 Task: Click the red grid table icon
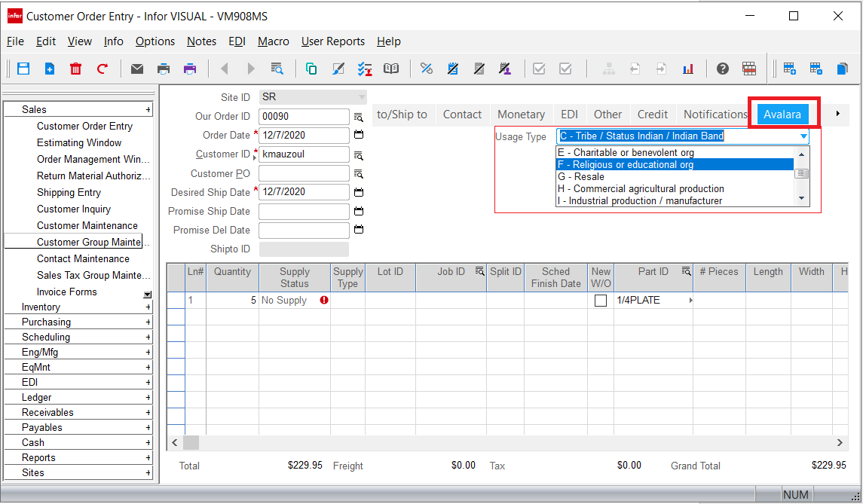pos(749,69)
